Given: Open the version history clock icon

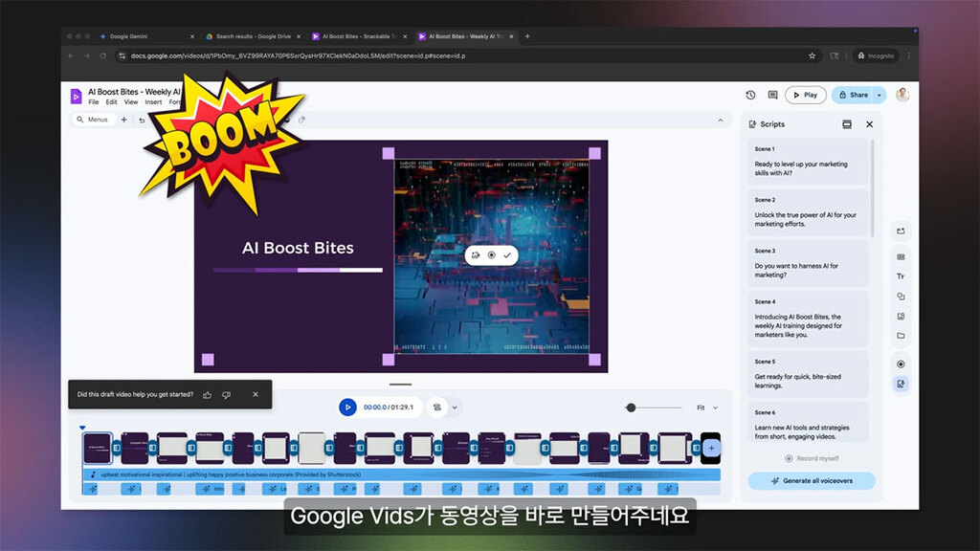Looking at the screenshot, I should click(x=750, y=95).
